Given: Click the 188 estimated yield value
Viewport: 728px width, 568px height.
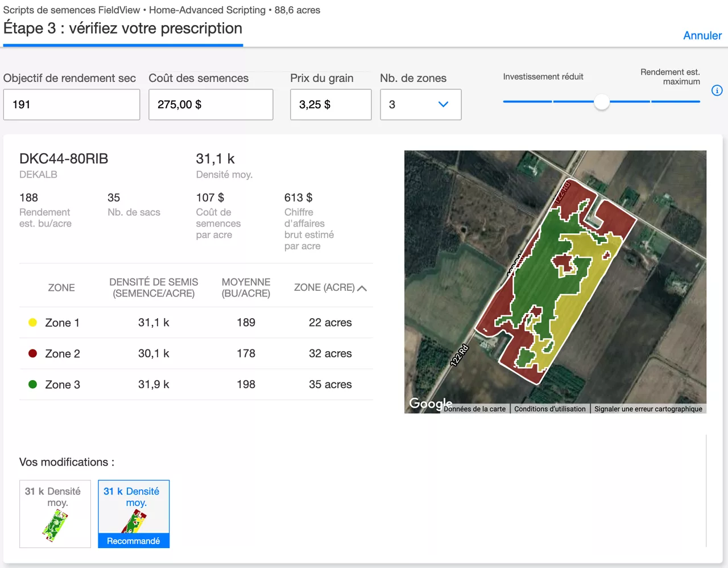Looking at the screenshot, I should pyautogui.click(x=28, y=197).
